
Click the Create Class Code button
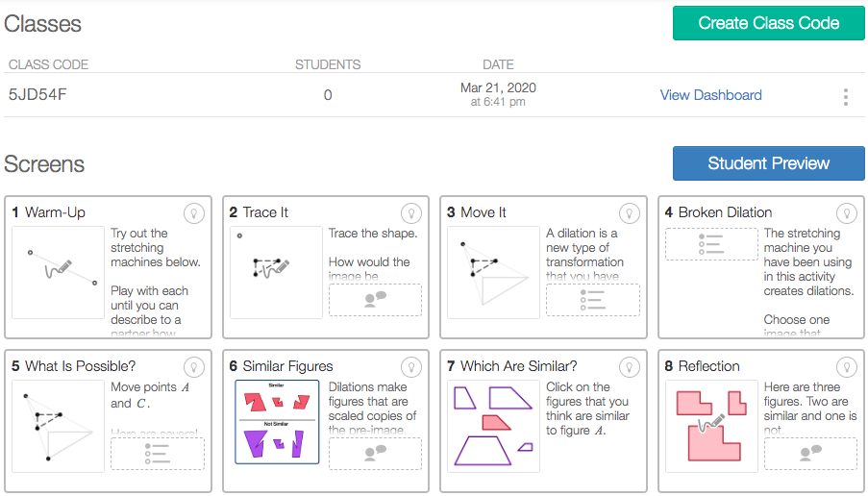(769, 23)
